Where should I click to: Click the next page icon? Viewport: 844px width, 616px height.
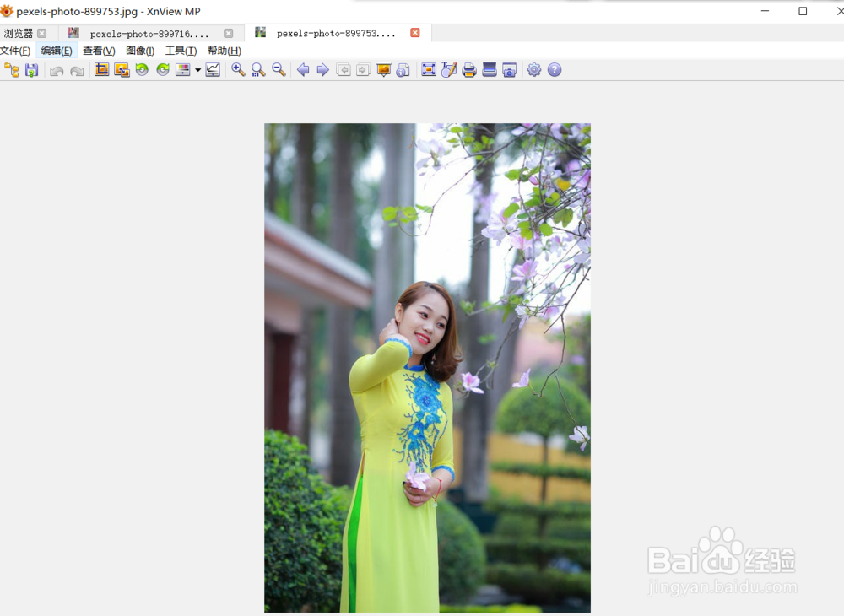point(363,70)
